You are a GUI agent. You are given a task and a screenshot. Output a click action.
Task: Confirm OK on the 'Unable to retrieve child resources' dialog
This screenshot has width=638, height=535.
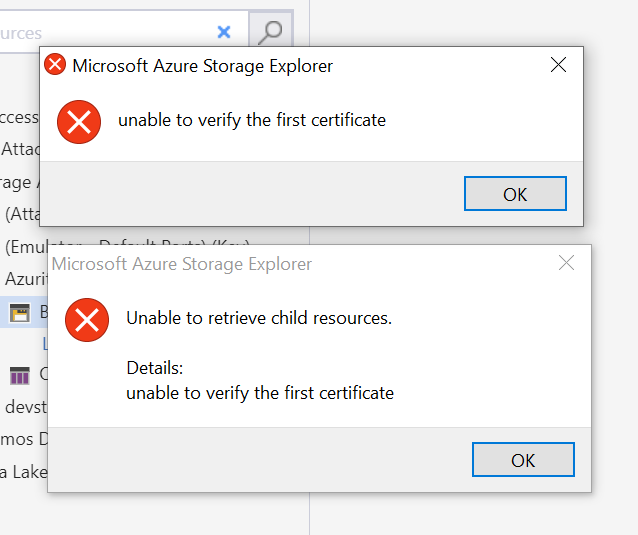coord(523,459)
